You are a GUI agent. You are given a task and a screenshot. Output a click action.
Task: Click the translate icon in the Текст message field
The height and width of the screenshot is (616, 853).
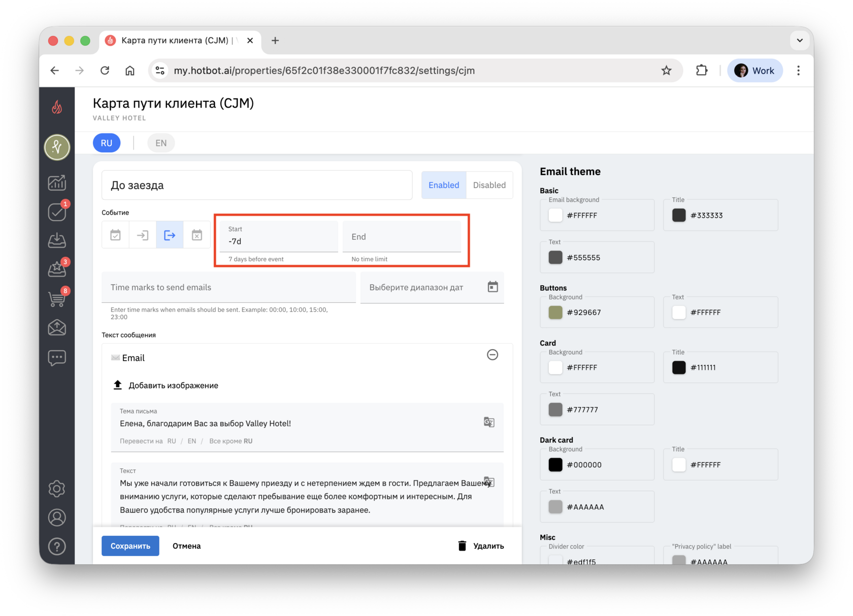click(489, 482)
